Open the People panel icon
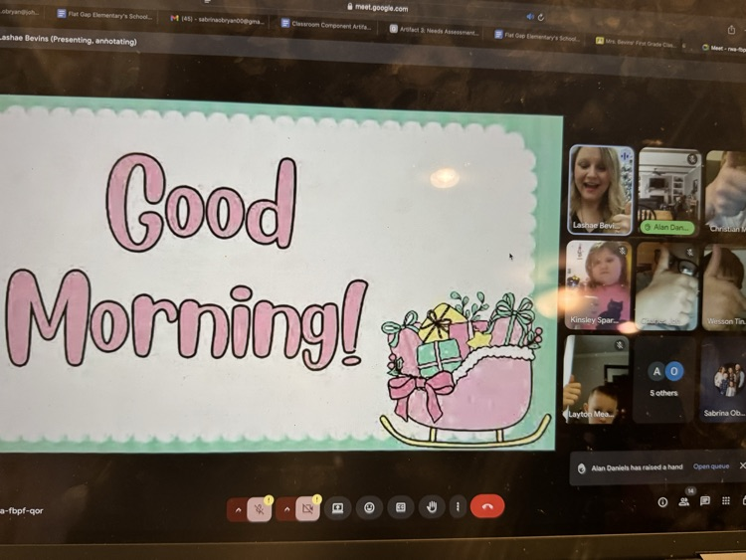Screen dimensions: 746x560 tap(684, 502)
